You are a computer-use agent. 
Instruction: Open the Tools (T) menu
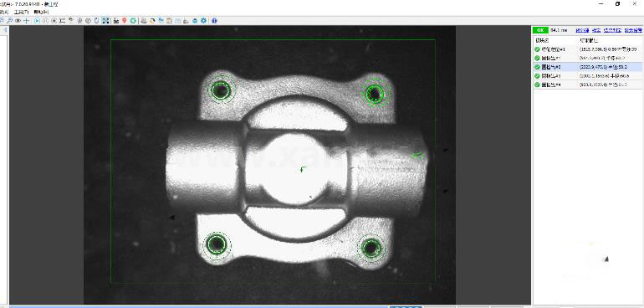(22, 12)
